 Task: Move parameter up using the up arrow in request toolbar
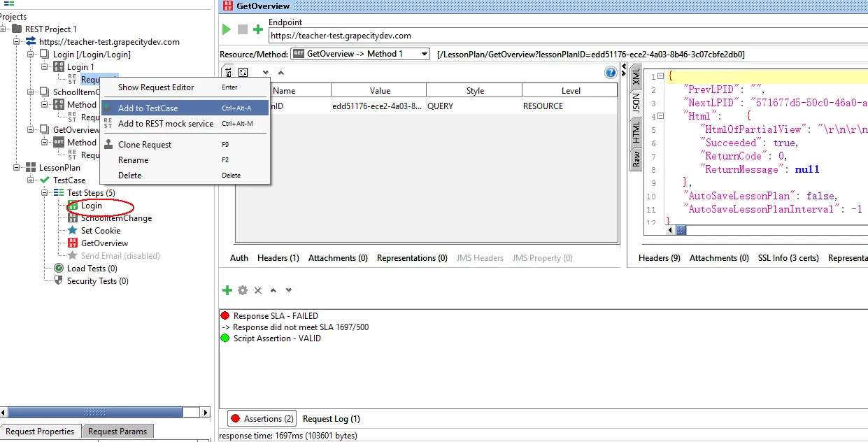(281, 72)
